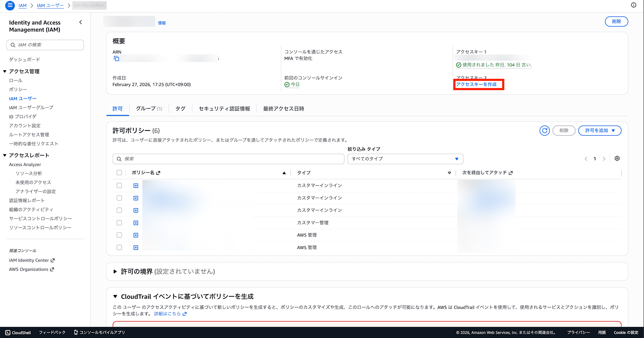The height and width of the screenshot is (338, 644).
Task: Click フィードバック in the footer
Action: (x=52, y=333)
